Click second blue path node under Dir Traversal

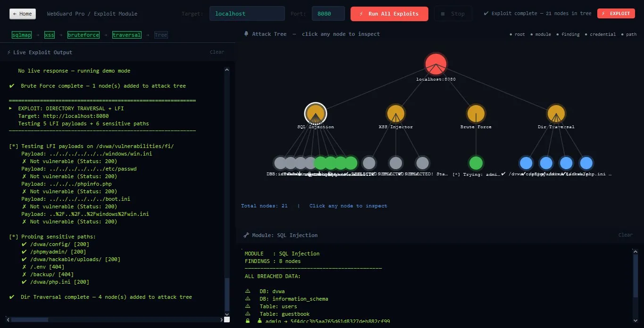click(546, 163)
